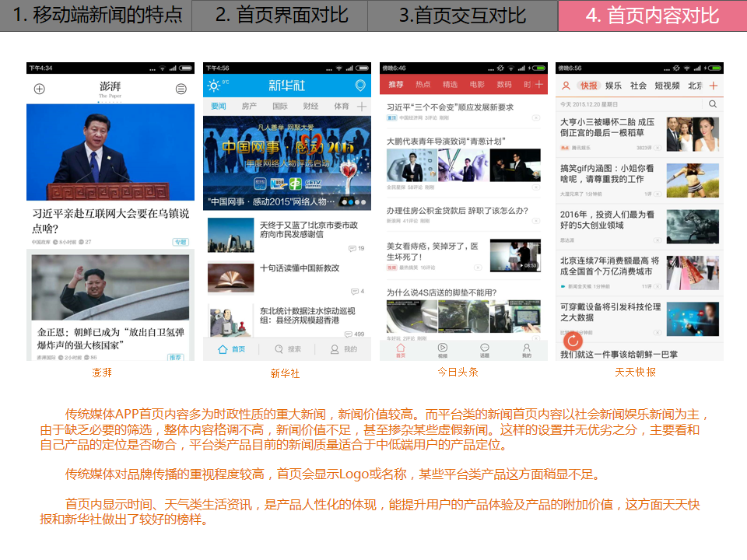Open 搞笑gif内涵图 article in 天天快报
Image resolution: width=747 pixels, height=560 pixels.
(639, 180)
